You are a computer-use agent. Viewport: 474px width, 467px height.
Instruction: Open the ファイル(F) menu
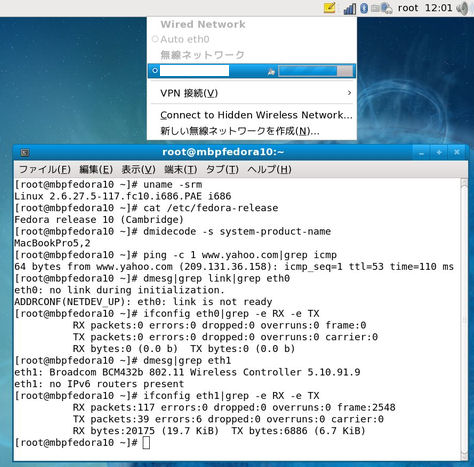44,170
